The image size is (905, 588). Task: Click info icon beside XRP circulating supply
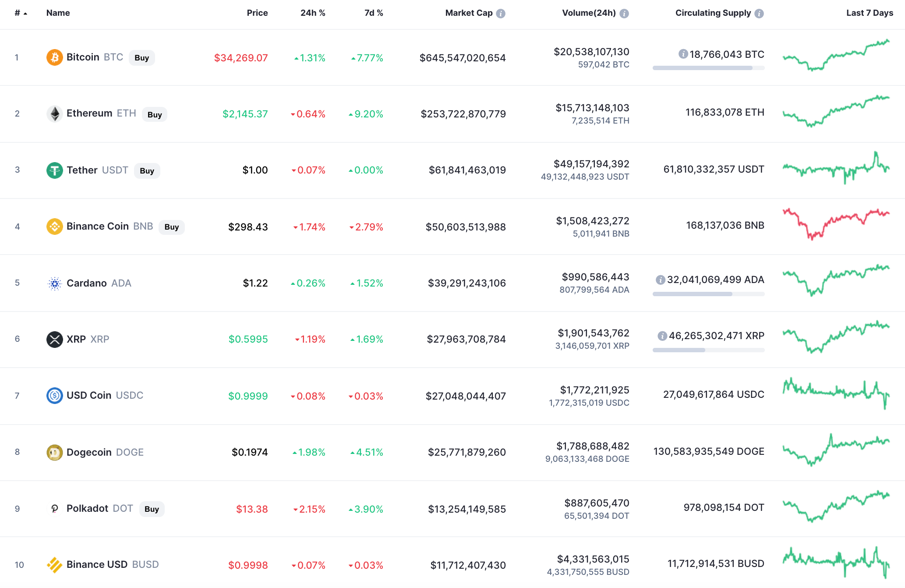pyautogui.click(x=662, y=336)
